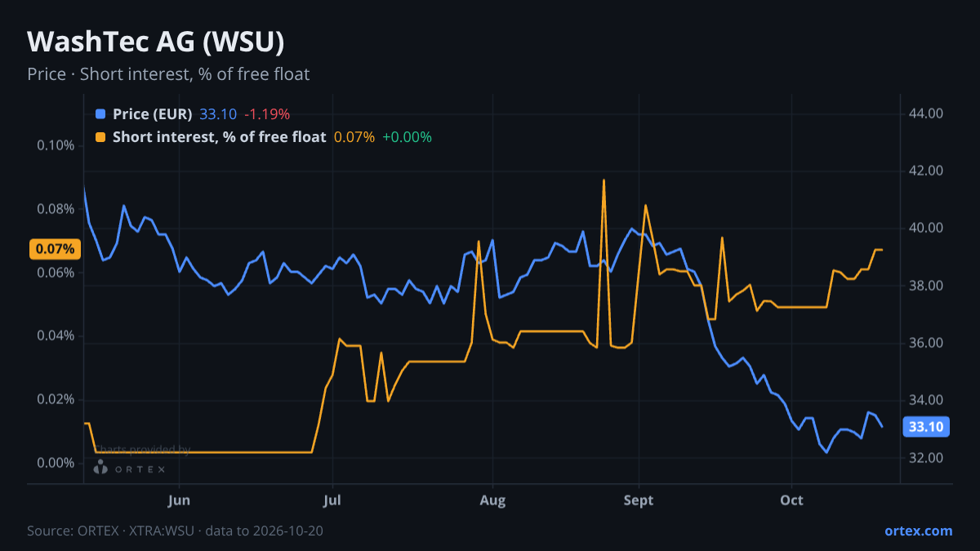Click the 0.08% left axis label
The height and width of the screenshot is (551, 980).
56,210
